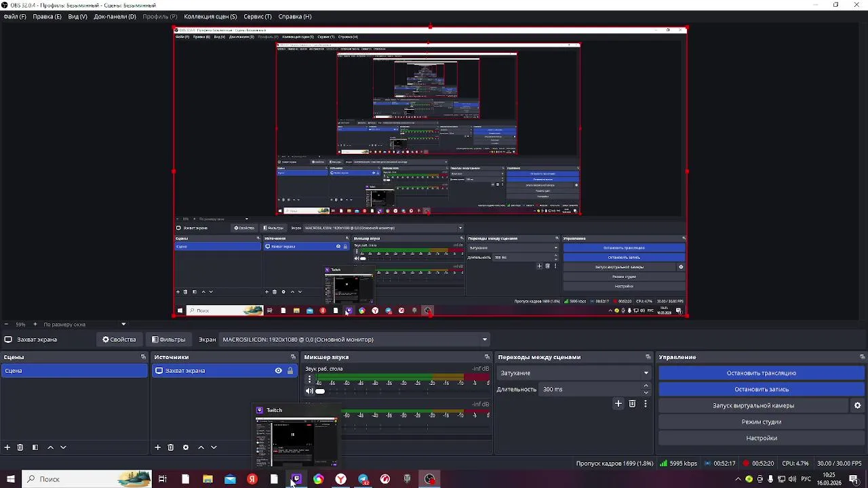Image resolution: width=868 pixels, height=488 pixels.
Task: Click the recording time 00:52:20 indicator
Action: [x=758, y=464]
